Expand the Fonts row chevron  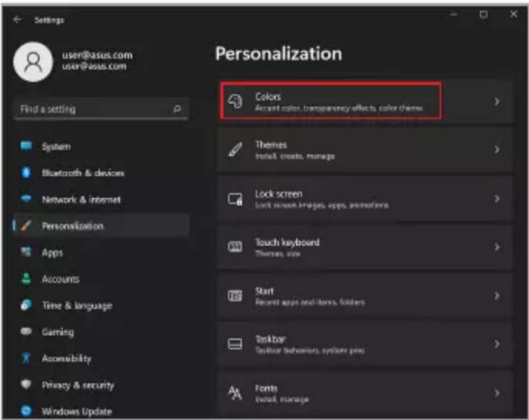coord(496,393)
